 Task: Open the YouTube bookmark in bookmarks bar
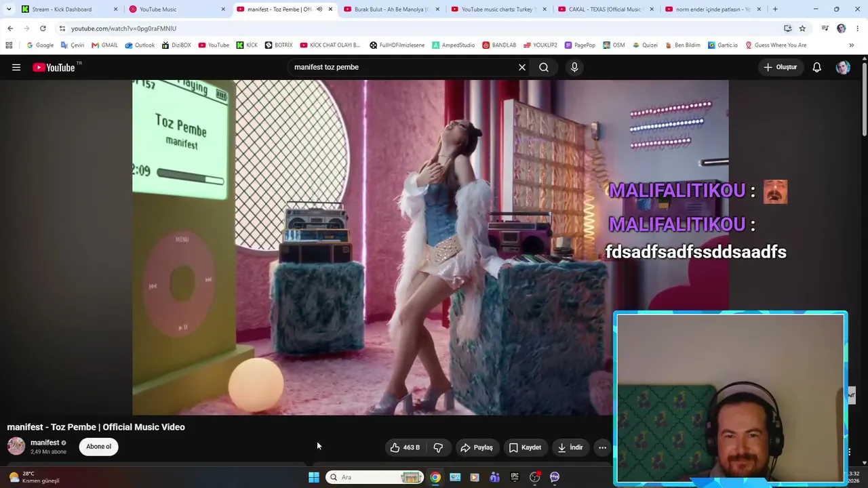(214, 45)
